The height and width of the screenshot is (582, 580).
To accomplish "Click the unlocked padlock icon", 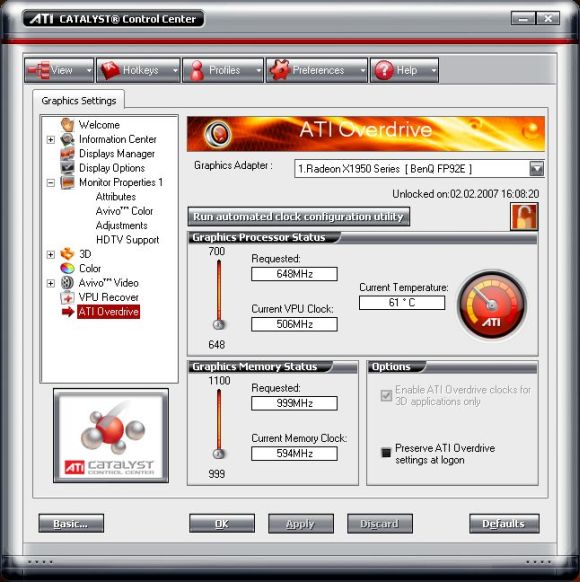I will coord(524,217).
